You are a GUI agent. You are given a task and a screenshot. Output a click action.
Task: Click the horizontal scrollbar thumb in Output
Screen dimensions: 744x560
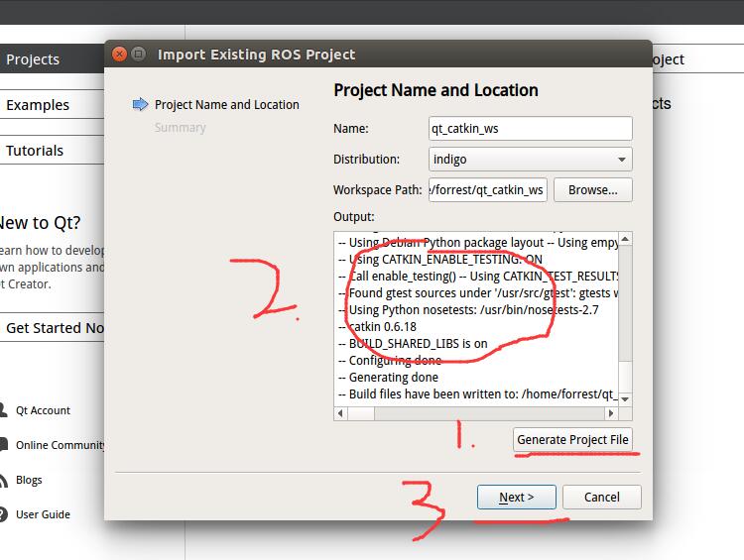[361, 413]
